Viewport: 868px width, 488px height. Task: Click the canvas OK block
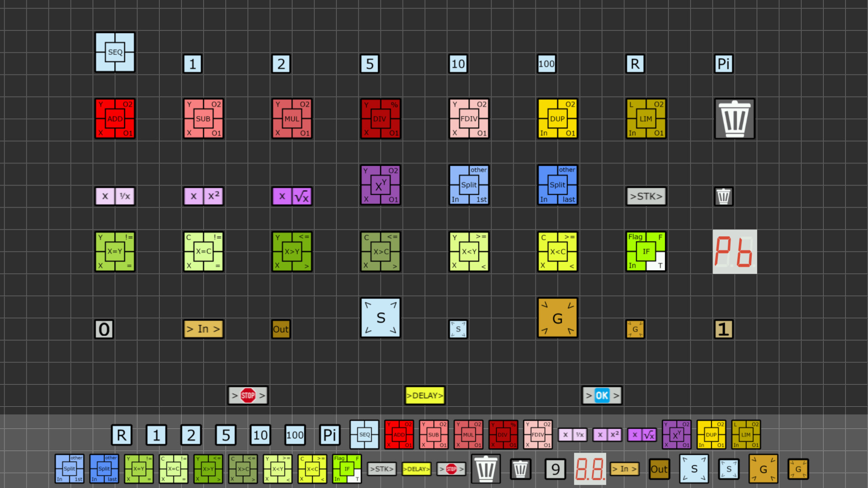(602, 395)
